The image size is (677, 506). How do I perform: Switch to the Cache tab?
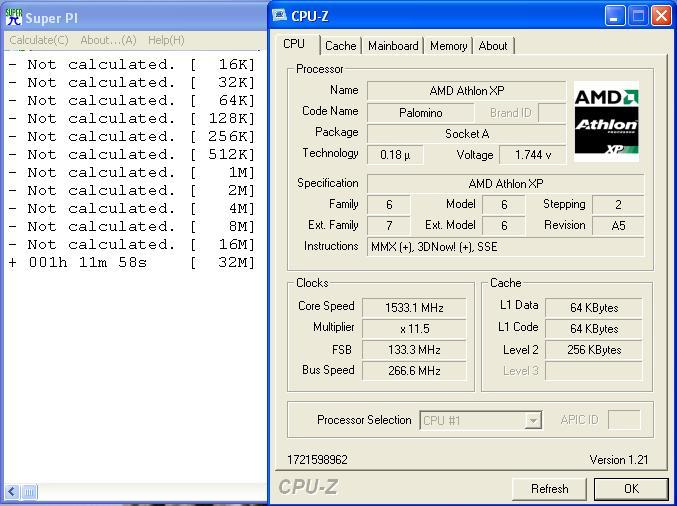coord(341,46)
